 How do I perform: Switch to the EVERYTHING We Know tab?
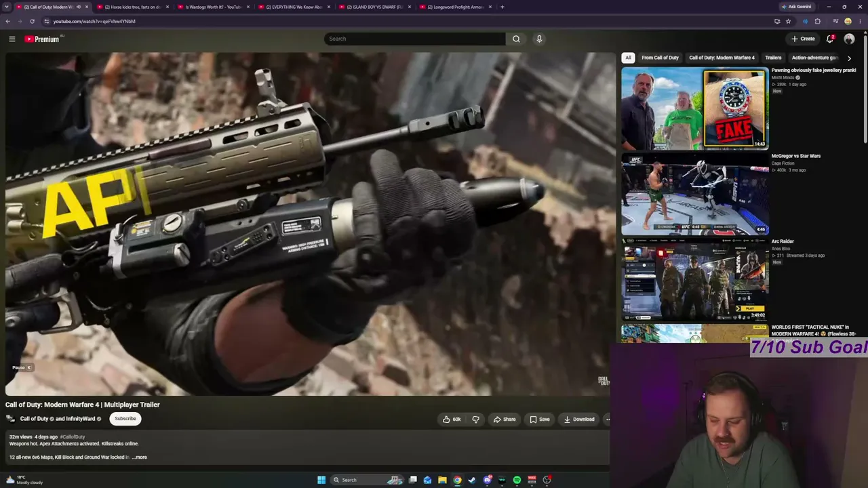(x=293, y=7)
